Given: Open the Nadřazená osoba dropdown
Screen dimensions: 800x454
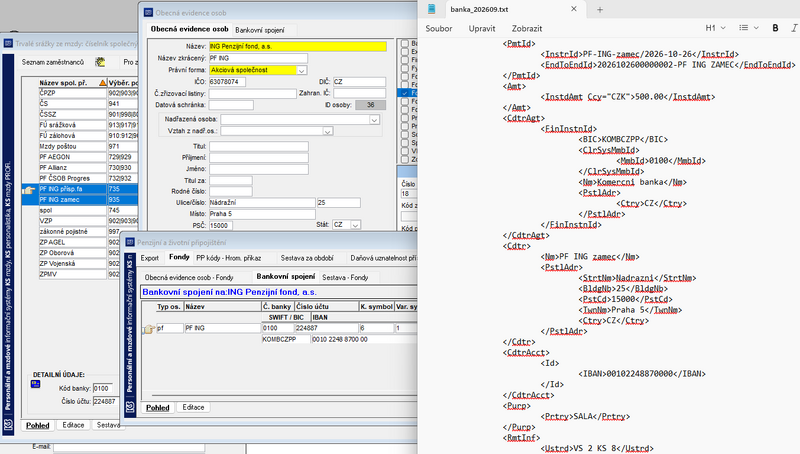Looking at the screenshot, I should coord(374,120).
